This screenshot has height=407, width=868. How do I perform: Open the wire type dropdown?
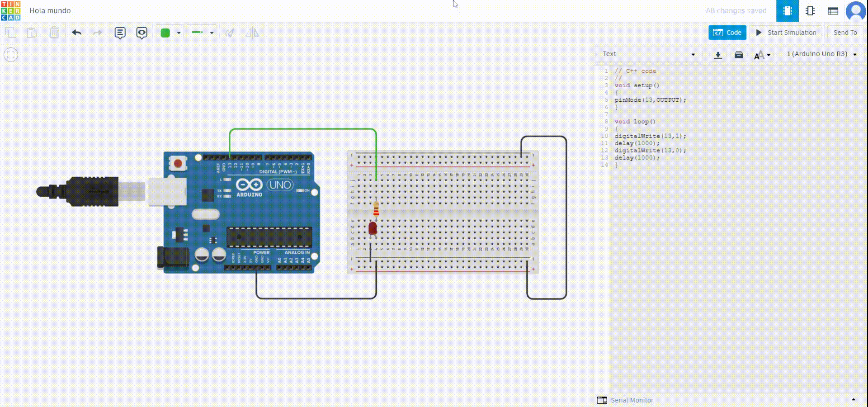click(x=203, y=33)
